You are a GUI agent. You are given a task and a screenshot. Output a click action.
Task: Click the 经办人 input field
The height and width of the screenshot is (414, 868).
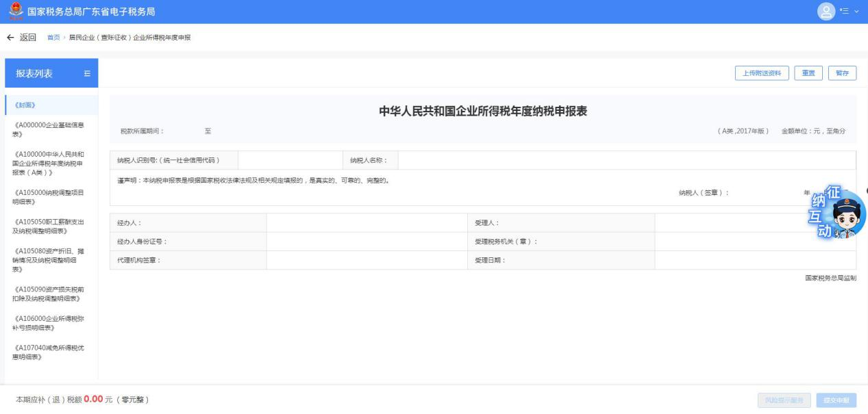[x=366, y=223]
